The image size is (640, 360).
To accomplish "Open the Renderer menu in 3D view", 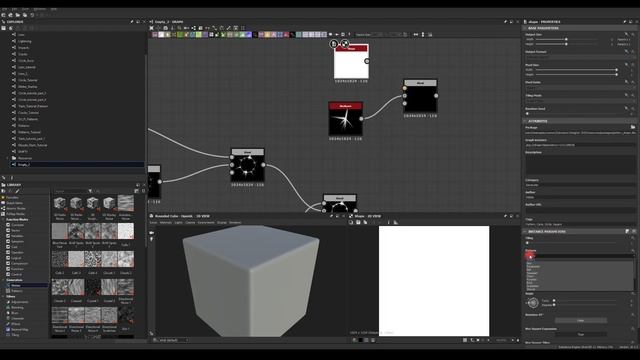I will point(235,223).
